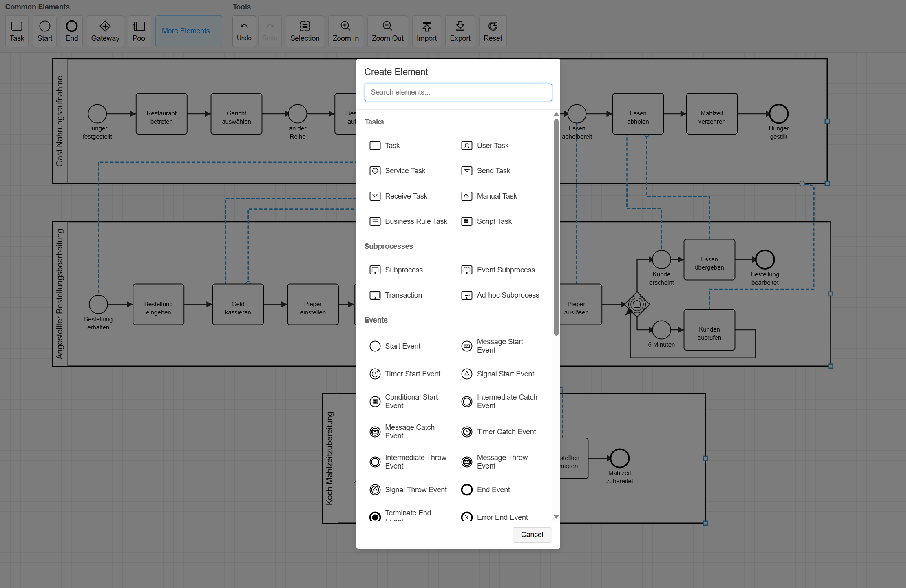Activate the Selection tool
The image size is (906, 588).
click(x=305, y=31)
